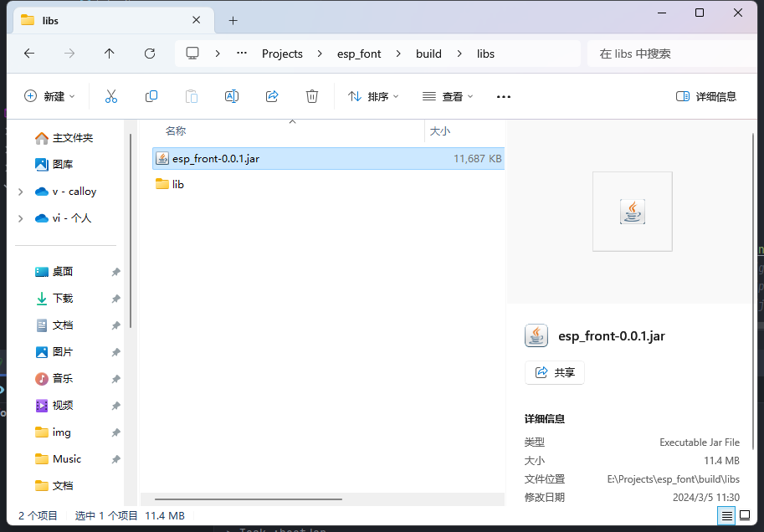Open the 排序 sort dropdown

pyautogui.click(x=373, y=96)
